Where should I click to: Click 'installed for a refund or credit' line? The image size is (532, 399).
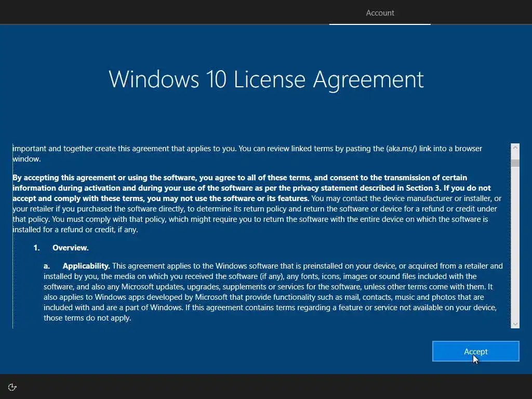(75, 230)
